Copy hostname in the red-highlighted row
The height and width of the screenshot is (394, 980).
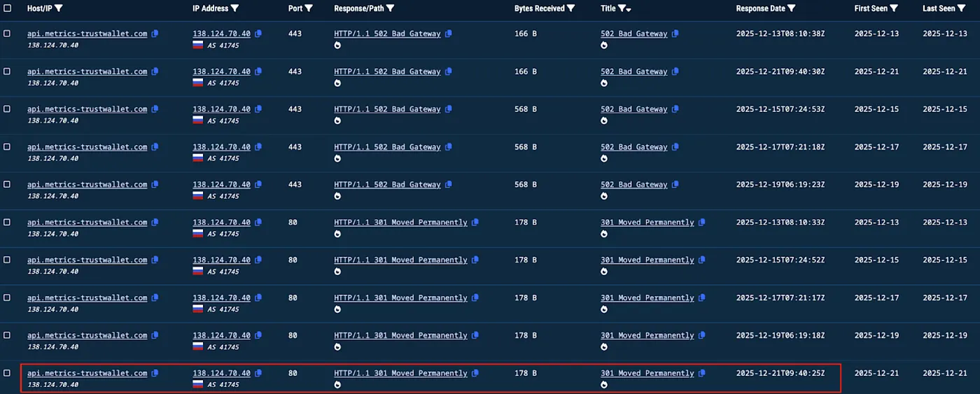pos(155,373)
